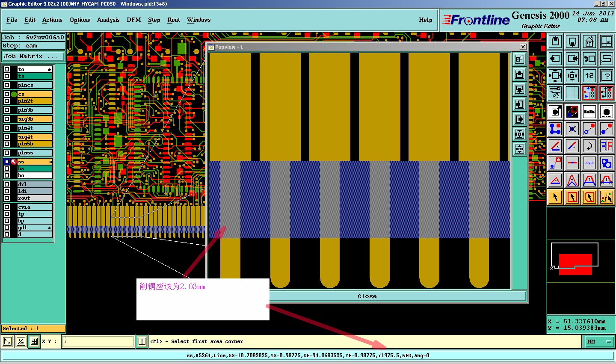Select the ruler measurement tool
This screenshot has height=364, width=616.
tap(589, 112)
